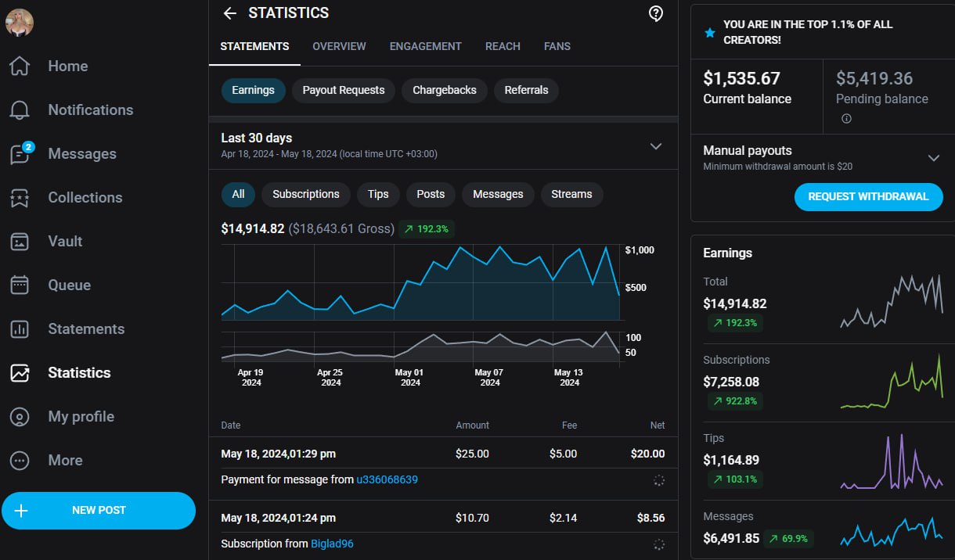Click the NEW POST button label
This screenshot has height=560, width=955.
coord(99,511)
